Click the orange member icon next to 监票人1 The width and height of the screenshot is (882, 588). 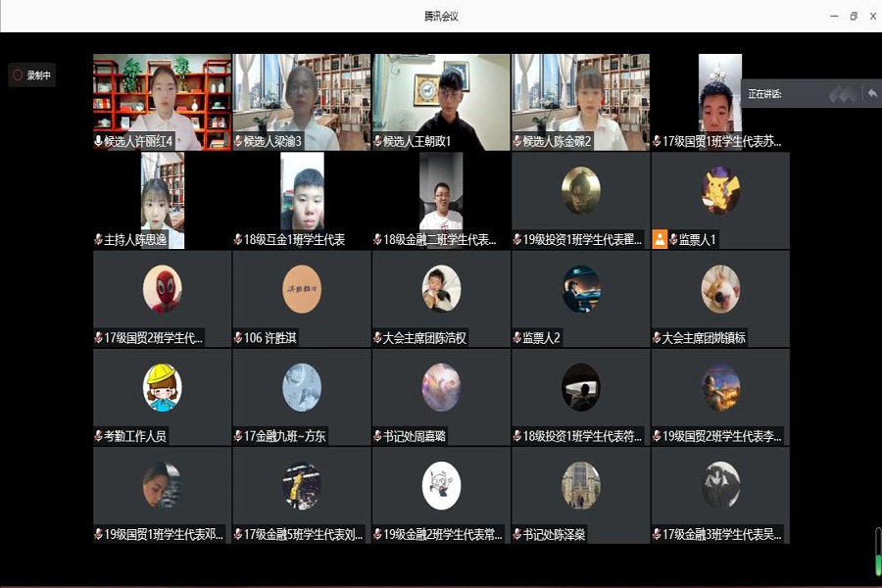click(x=660, y=238)
